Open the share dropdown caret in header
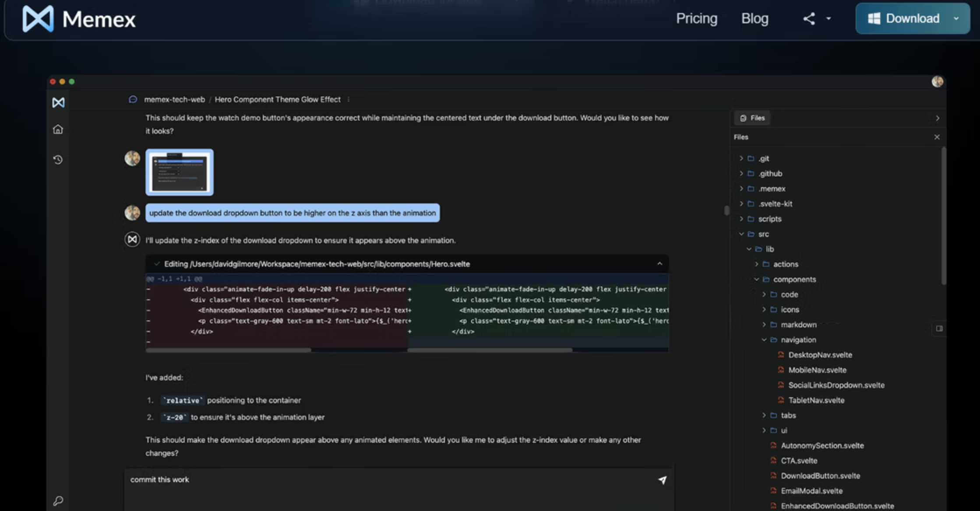The height and width of the screenshot is (511, 980). 828,18
